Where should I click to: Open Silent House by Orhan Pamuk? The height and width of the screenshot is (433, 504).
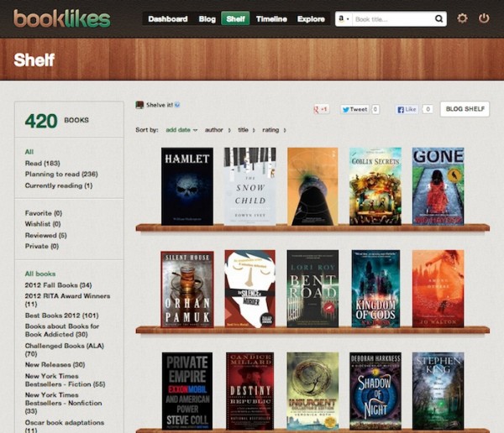pyautogui.click(x=187, y=290)
